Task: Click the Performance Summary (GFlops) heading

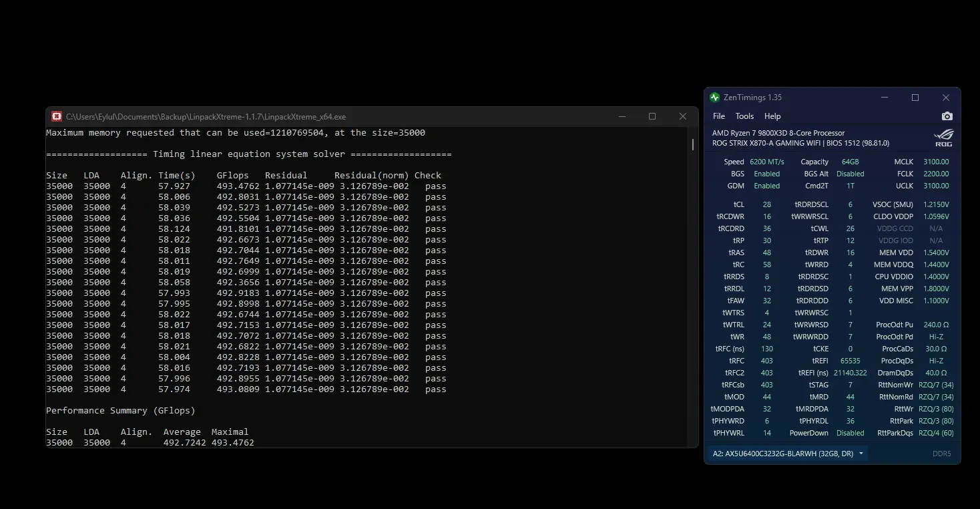Action: [121, 411]
